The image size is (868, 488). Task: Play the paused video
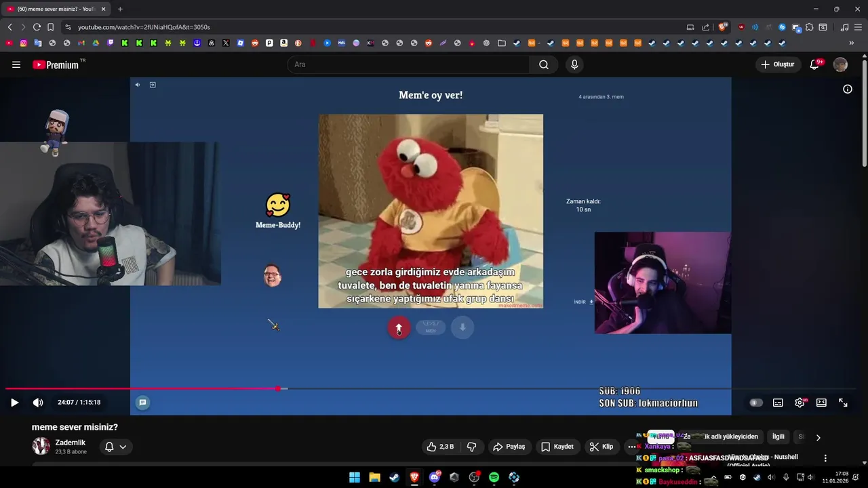pyautogui.click(x=14, y=403)
